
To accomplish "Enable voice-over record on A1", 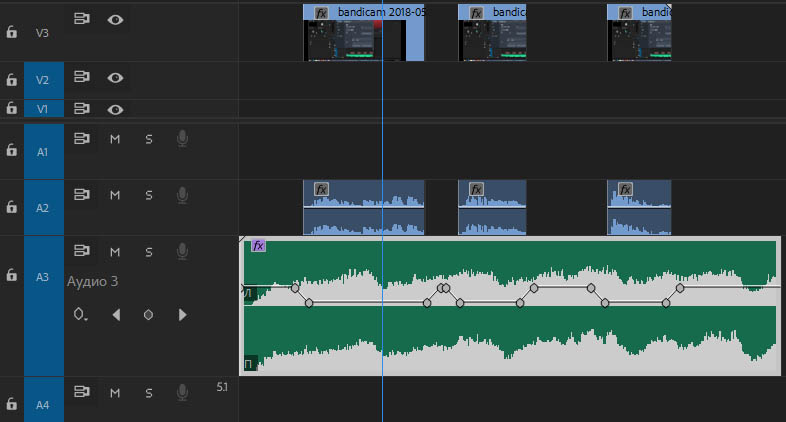I will [x=182, y=139].
